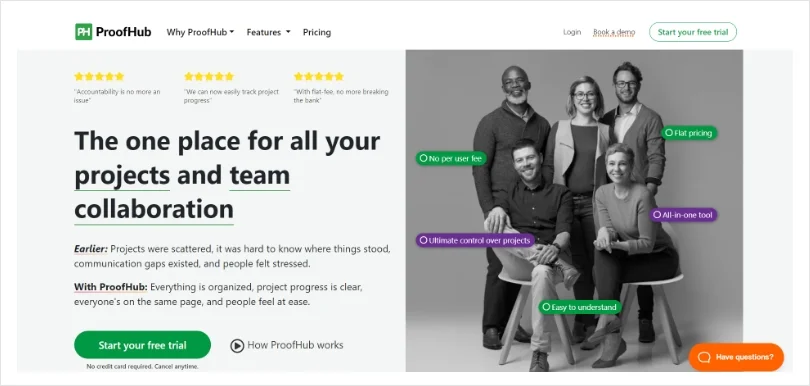Click the All-in-one tool tag

click(x=683, y=214)
